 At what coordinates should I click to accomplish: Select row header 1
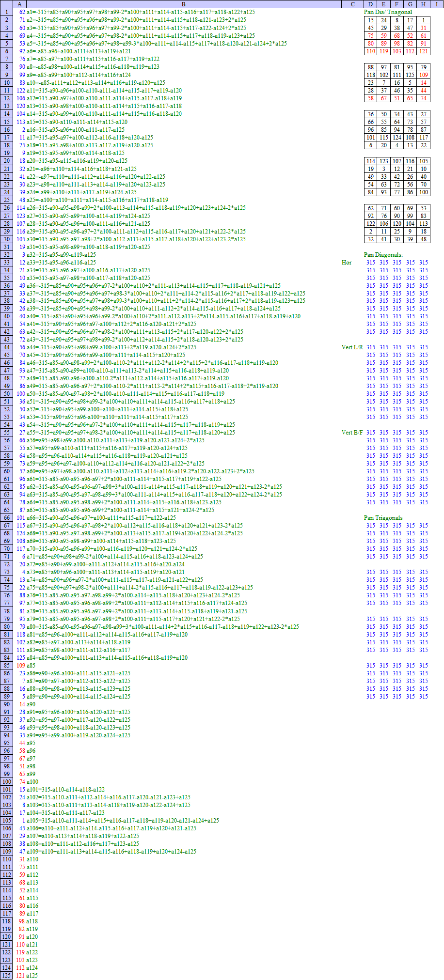click(7, 12)
